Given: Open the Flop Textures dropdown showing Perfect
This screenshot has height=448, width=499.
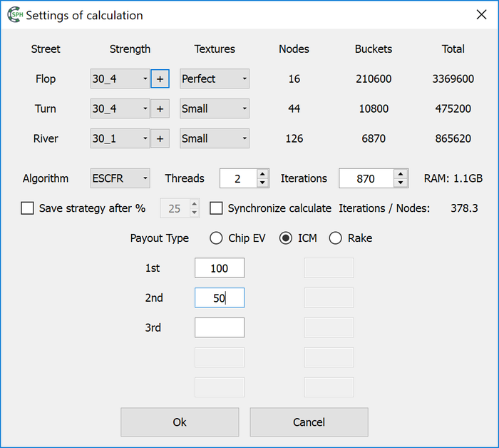Looking at the screenshot, I should (x=215, y=79).
